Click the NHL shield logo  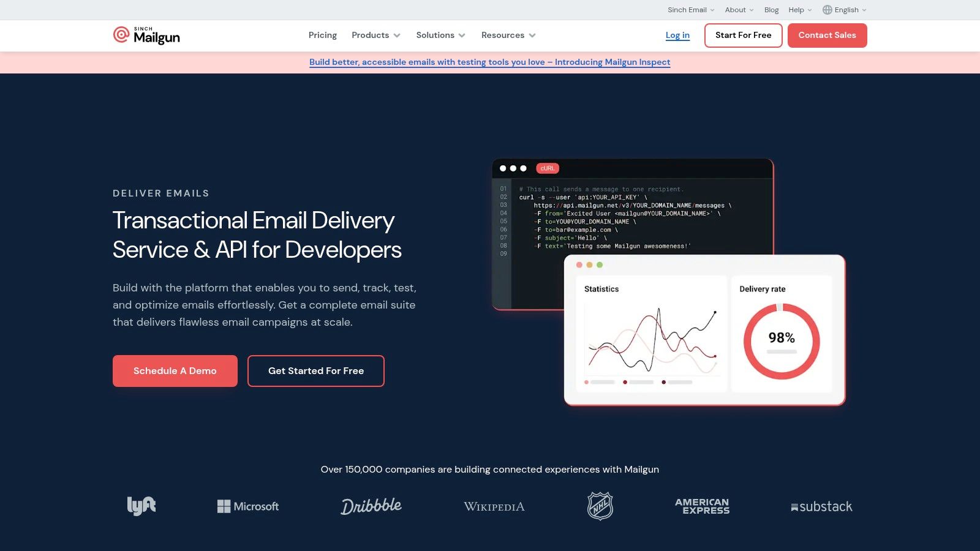(600, 506)
